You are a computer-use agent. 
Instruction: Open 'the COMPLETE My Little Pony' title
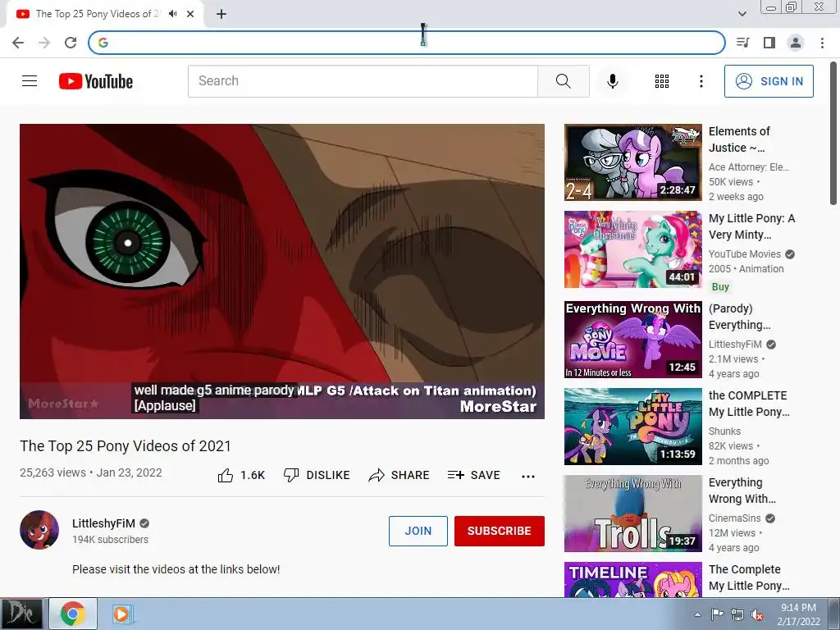(749, 404)
